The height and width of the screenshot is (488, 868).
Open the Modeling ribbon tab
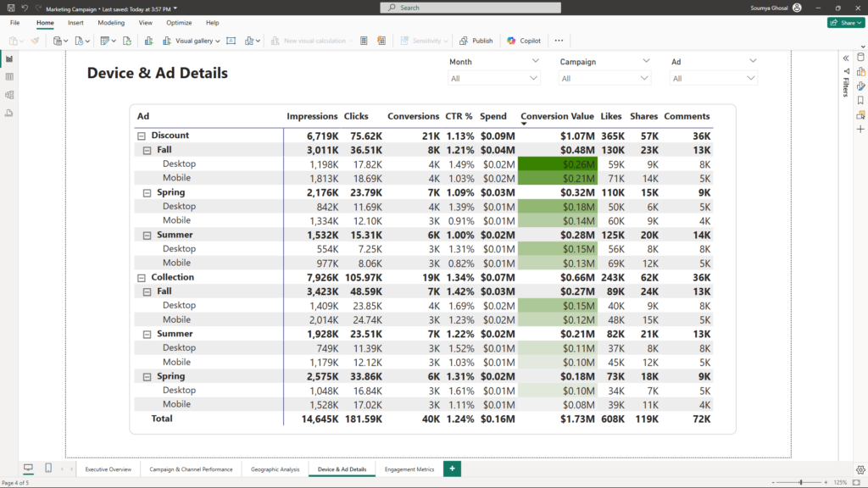(111, 23)
